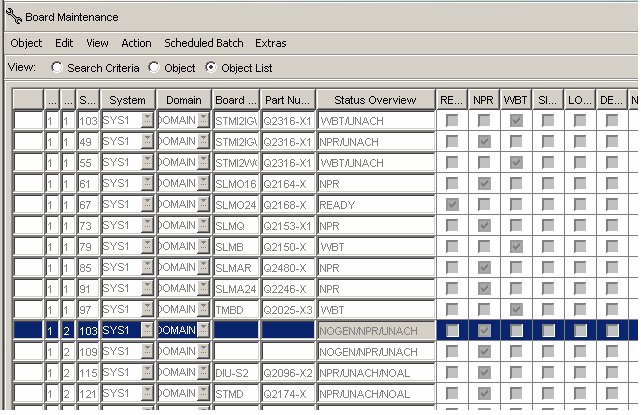Open Domain dropdown in the STMD row
This screenshot has height=415, width=641.
(203, 393)
